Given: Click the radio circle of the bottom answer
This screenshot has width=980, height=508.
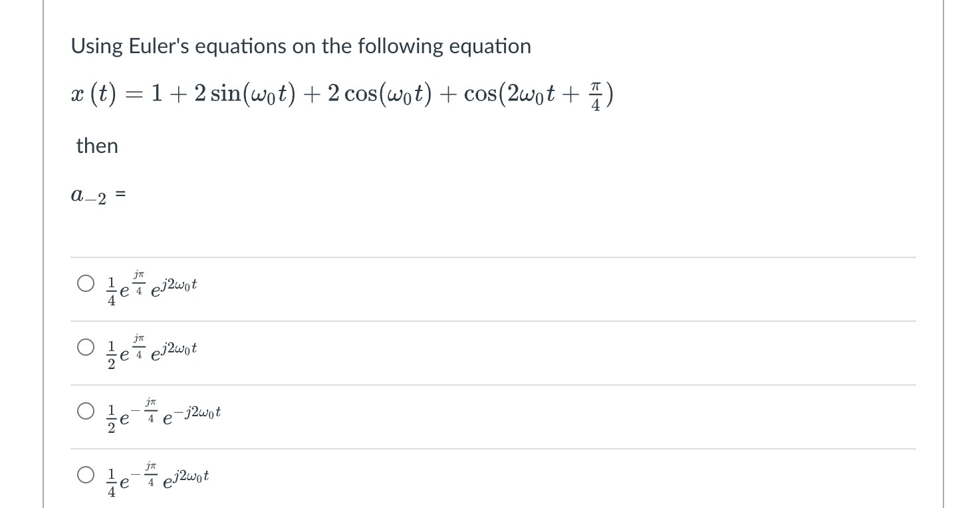Looking at the screenshot, I should point(85,474).
